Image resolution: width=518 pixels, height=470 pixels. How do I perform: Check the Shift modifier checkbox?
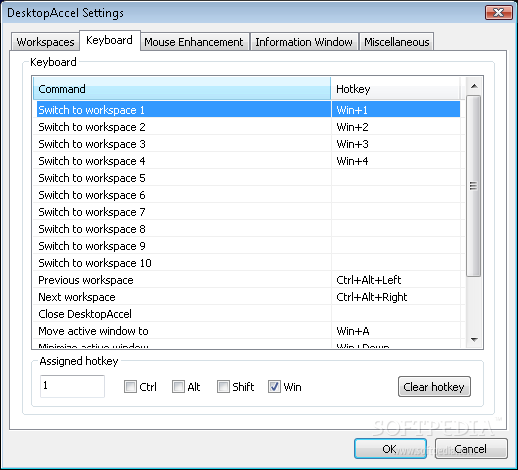pos(223,387)
